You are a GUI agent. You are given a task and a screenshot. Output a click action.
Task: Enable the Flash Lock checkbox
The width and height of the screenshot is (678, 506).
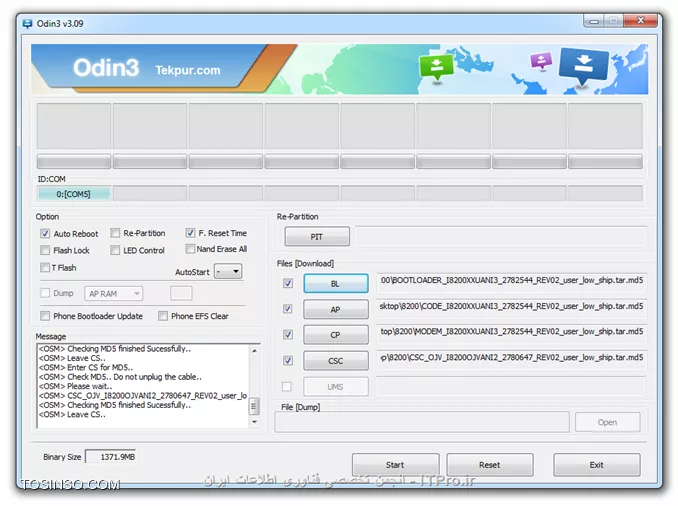coord(45,250)
